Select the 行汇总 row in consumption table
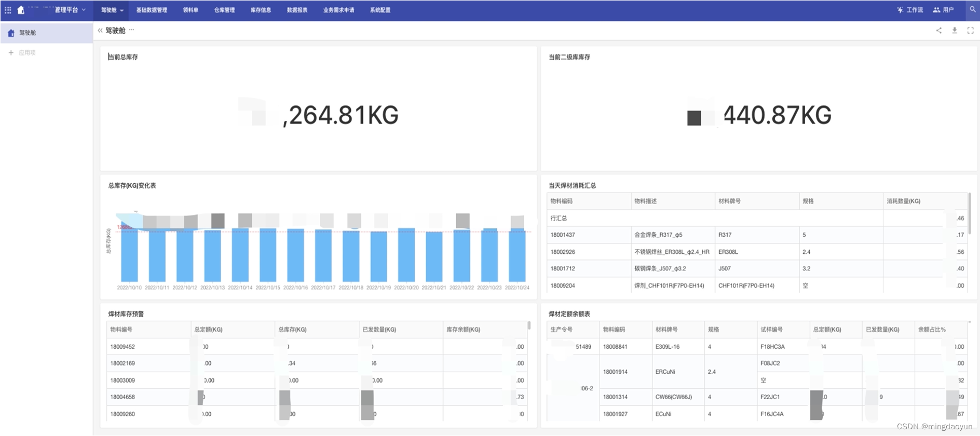This screenshot has width=980, height=436. pyautogui.click(x=757, y=219)
